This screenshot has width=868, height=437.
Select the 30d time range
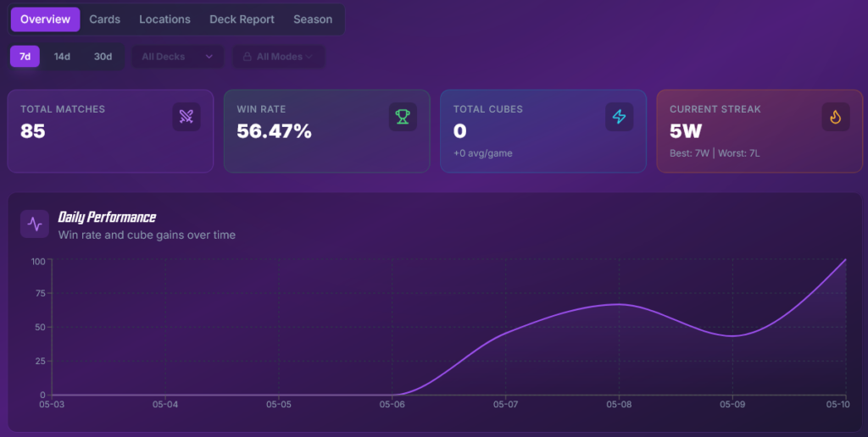pyautogui.click(x=103, y=57)
